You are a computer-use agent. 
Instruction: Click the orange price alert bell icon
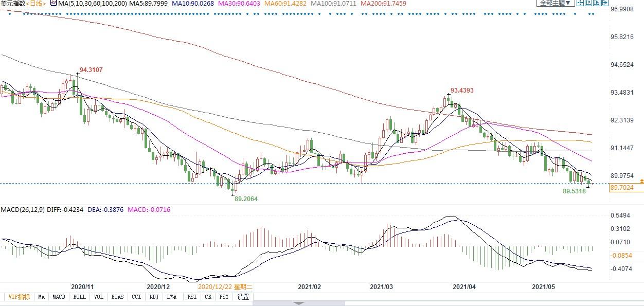(641, 182)
